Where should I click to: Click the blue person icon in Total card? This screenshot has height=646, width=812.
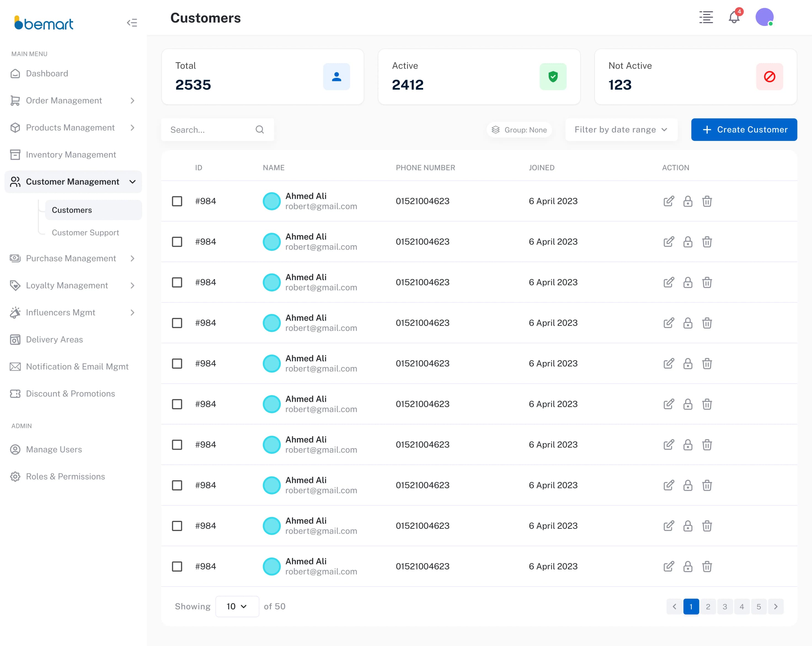click(x=336, y=76)
